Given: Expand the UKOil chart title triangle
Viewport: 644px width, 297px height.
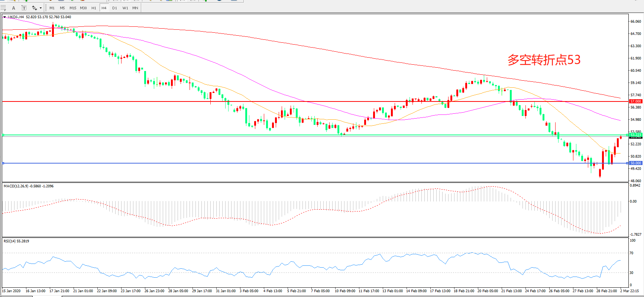Looking at the screenshot, I should click(4, 17).
